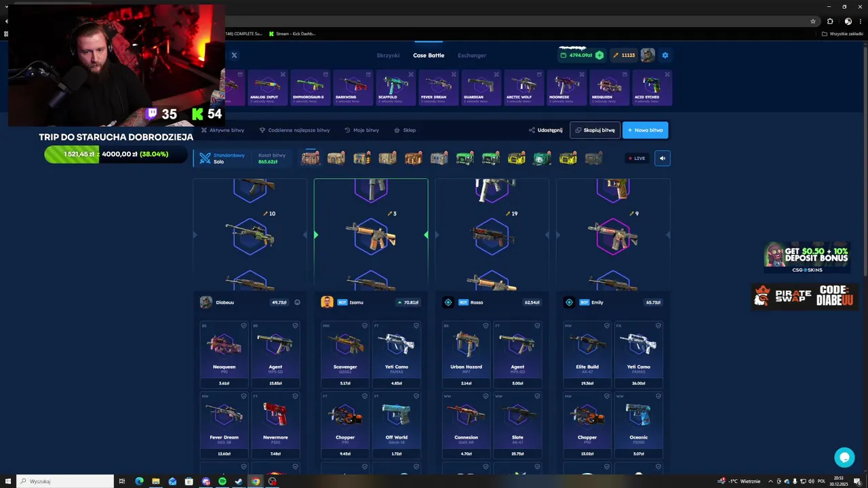Click the share icon beside Udostępnij
This screenshot has width=868, height=488.
click(532, 130)
